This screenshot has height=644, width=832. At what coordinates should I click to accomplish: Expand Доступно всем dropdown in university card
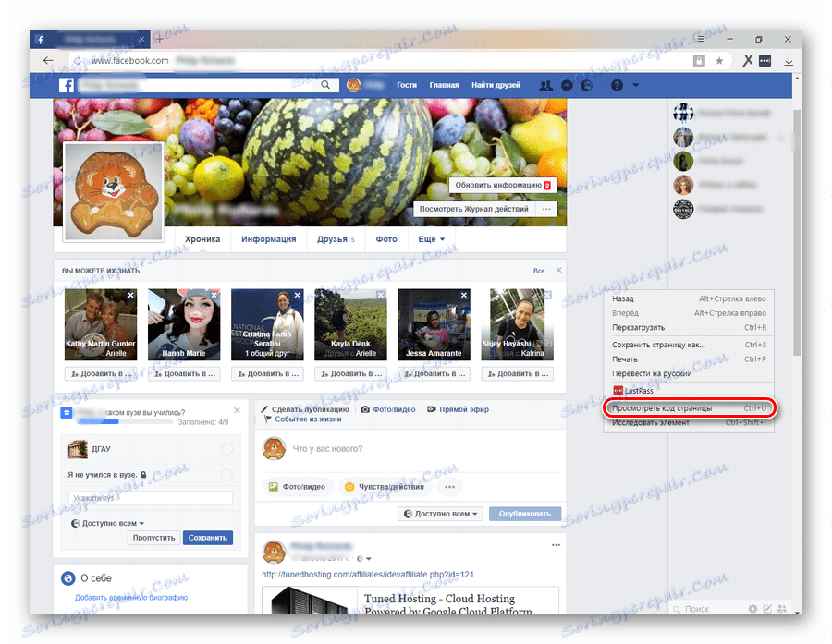click(108, 523)
